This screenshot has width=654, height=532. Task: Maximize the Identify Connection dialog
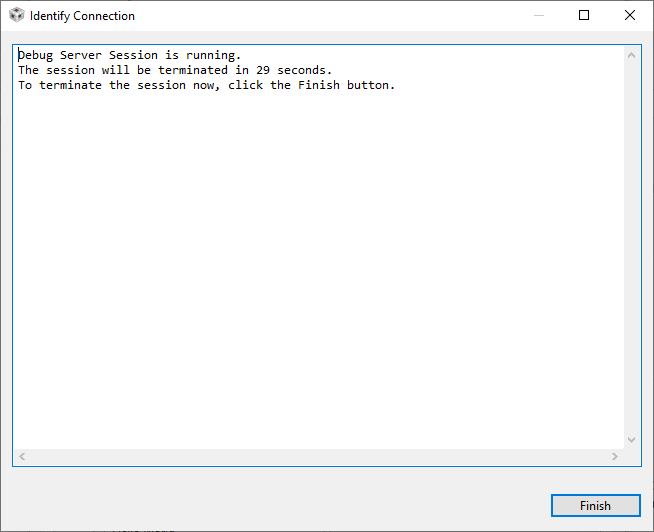[x=585, y=16]
